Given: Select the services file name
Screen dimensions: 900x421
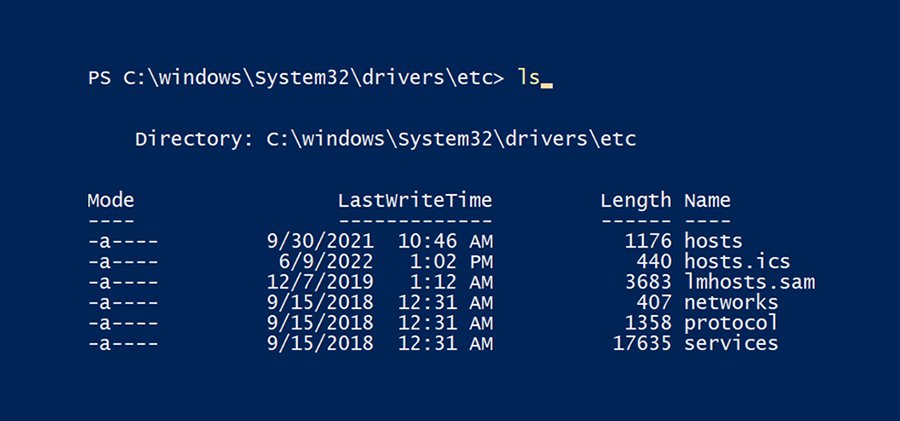Looking at the screenshot, I should (x=730, y=343).
